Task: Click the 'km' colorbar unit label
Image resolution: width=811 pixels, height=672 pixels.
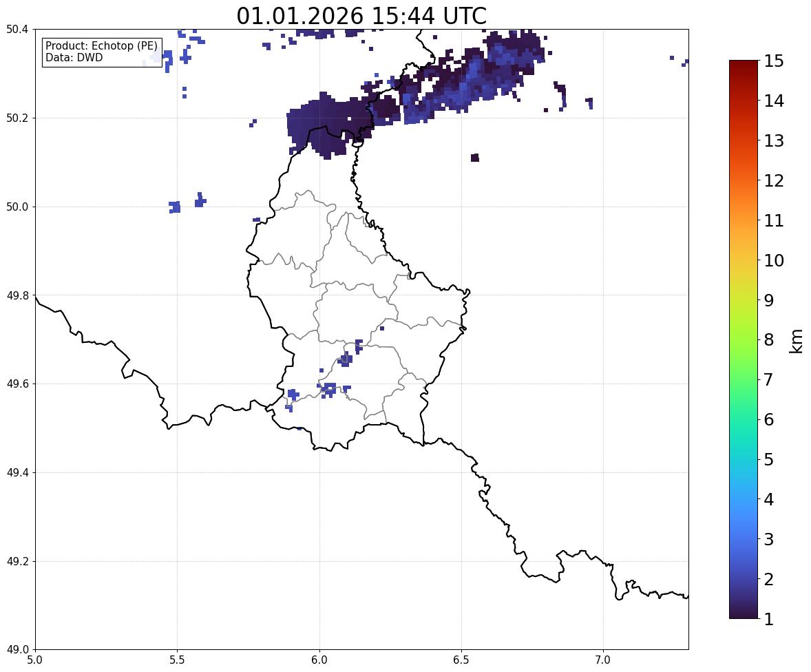Action: point(796,341)
